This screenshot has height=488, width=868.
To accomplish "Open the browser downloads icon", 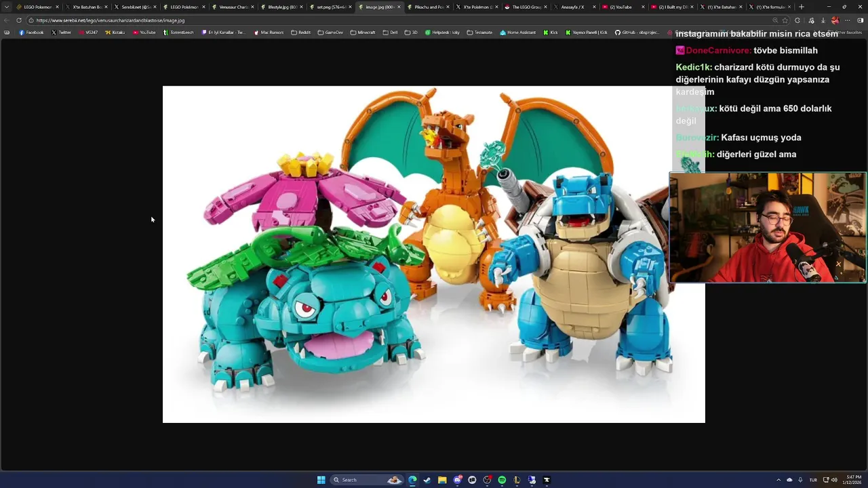I will 823,20.
